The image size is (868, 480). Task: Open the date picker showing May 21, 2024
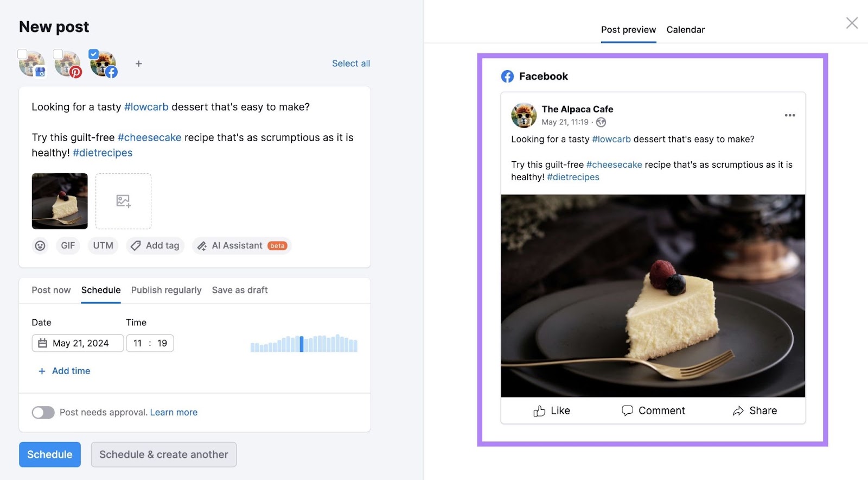pos(78,343)
